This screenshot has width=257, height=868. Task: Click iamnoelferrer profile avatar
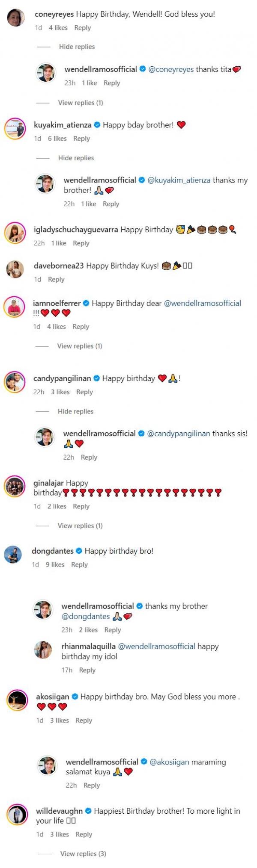[x=15, y=307]
